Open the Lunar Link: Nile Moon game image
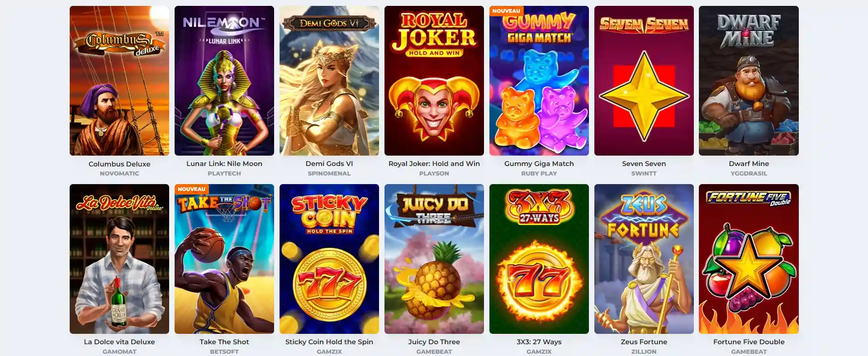The height and width of the screenshot is (356, 868). (x=224, y=81)
